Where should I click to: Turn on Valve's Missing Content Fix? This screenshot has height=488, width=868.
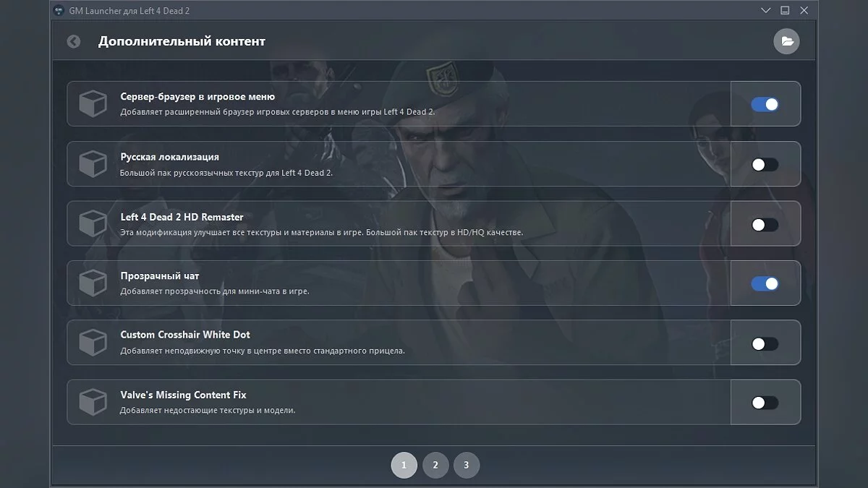(765, 403)
